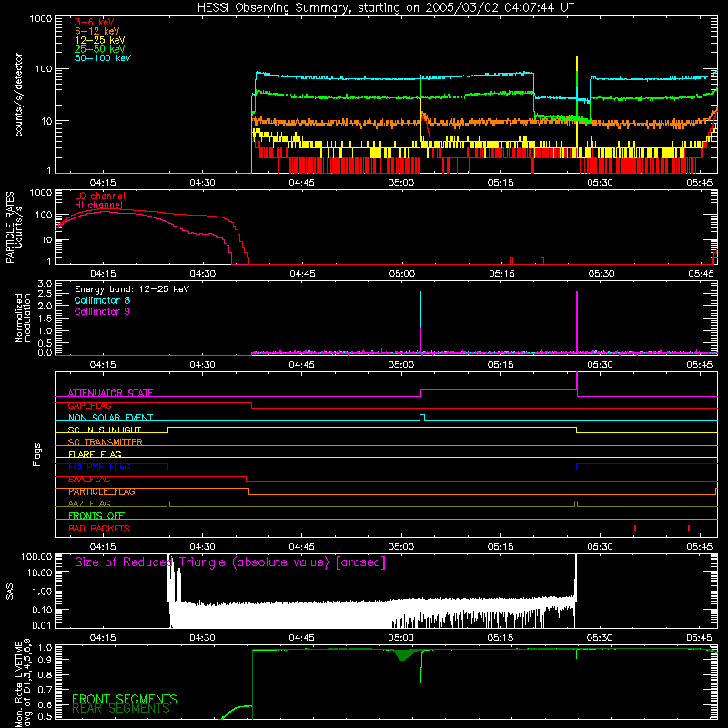
Task: Click the SC_TRANSMITTER flag label
Action: click(x=106, y=442)
